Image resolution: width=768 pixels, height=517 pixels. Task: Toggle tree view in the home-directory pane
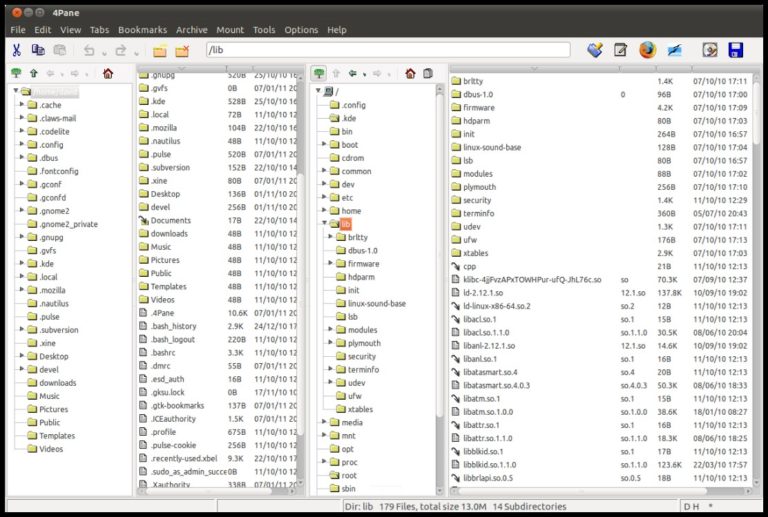pos(16,73)
